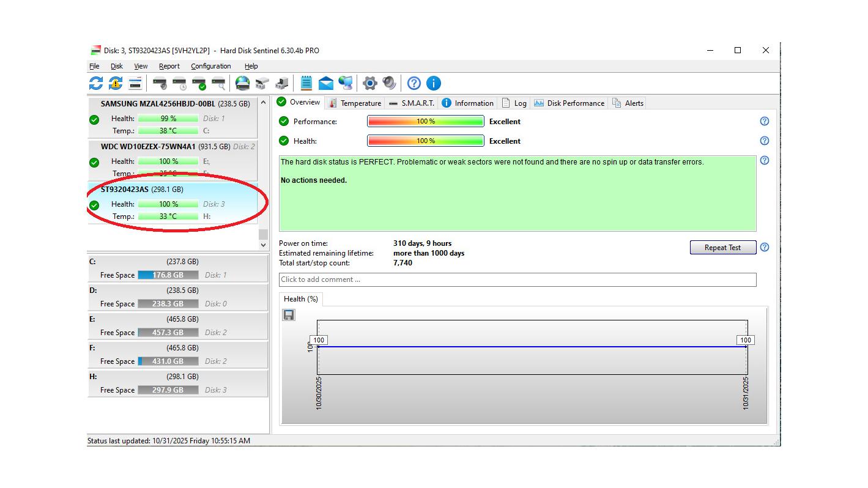Open the Configuration menu
The image size is (868, 488).
[211, 66]
